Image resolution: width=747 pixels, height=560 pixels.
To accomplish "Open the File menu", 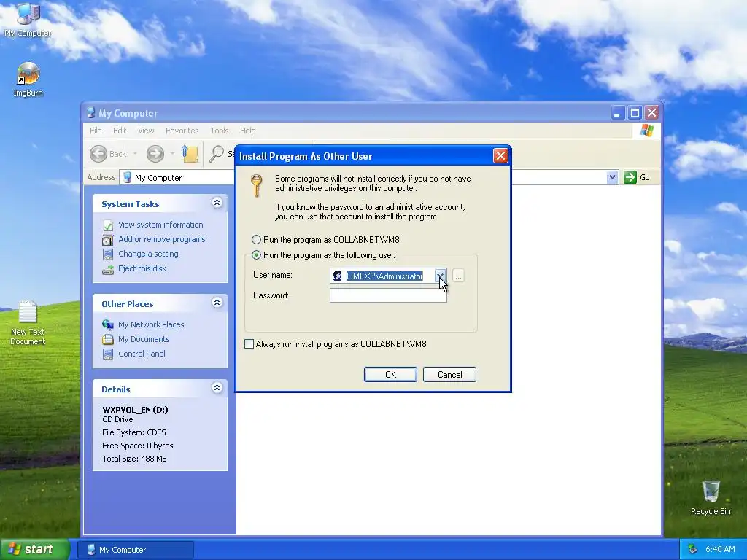I will coord(96,131).
